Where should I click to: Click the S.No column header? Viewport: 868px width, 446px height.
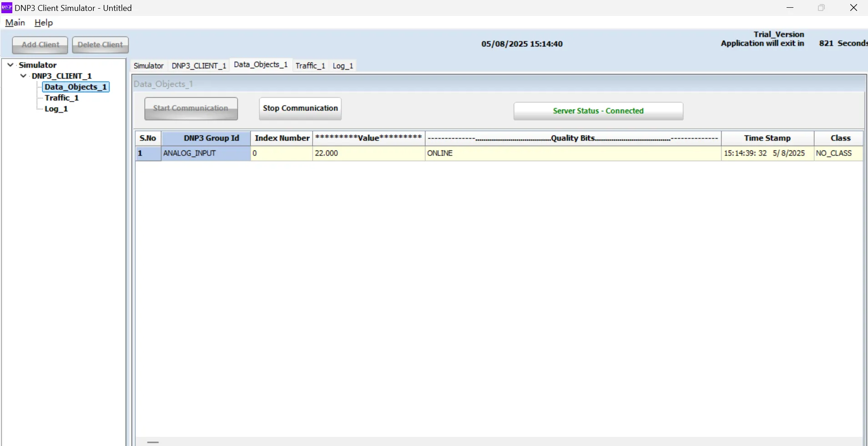(148, 138)
